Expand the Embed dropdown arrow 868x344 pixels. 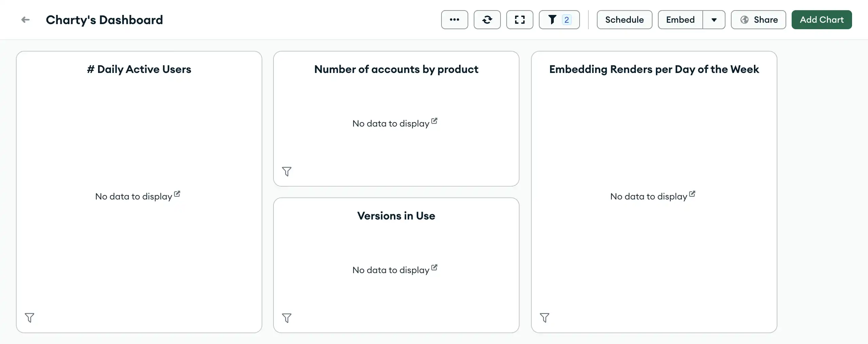(714, 20)
